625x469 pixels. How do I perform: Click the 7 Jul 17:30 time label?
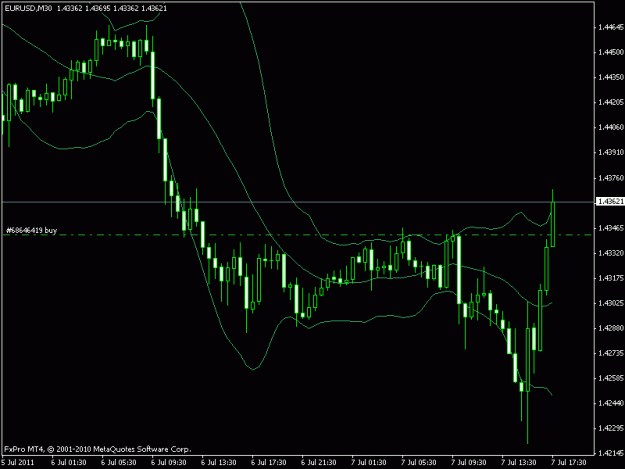coord(569,463)
